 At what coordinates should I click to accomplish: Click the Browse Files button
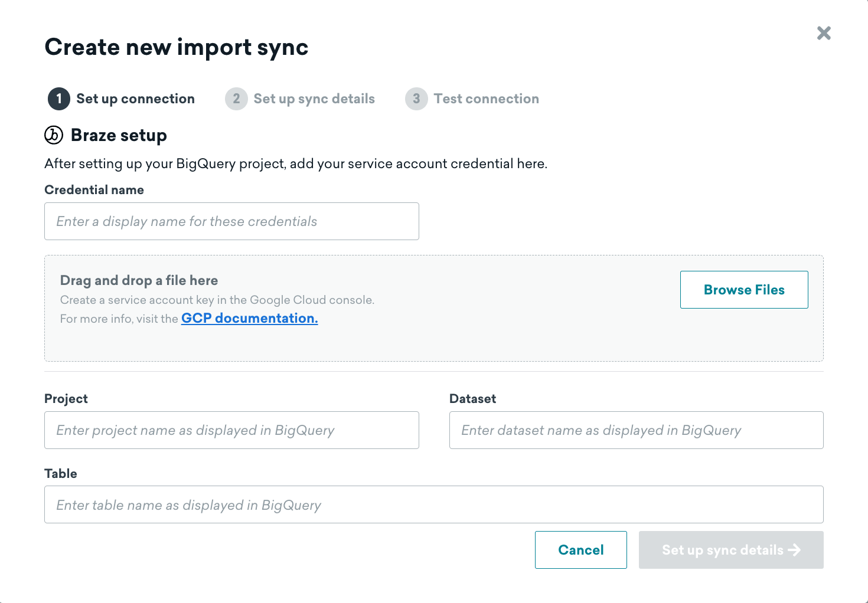pos(744,290)
